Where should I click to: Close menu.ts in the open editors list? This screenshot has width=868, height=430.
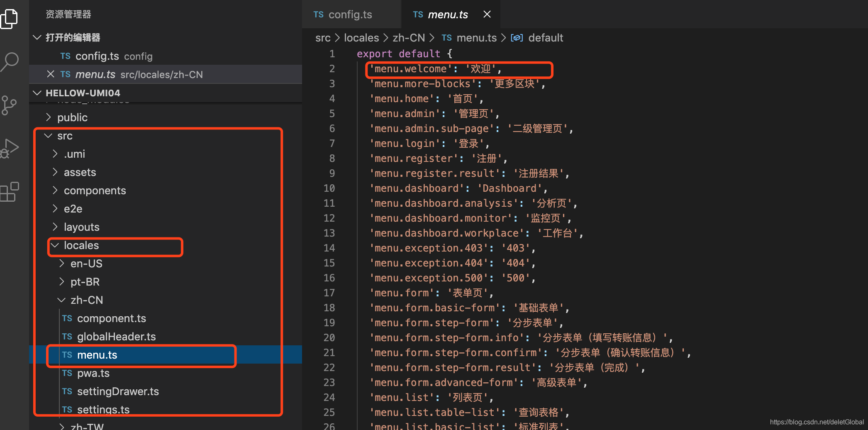coord(51,74)
